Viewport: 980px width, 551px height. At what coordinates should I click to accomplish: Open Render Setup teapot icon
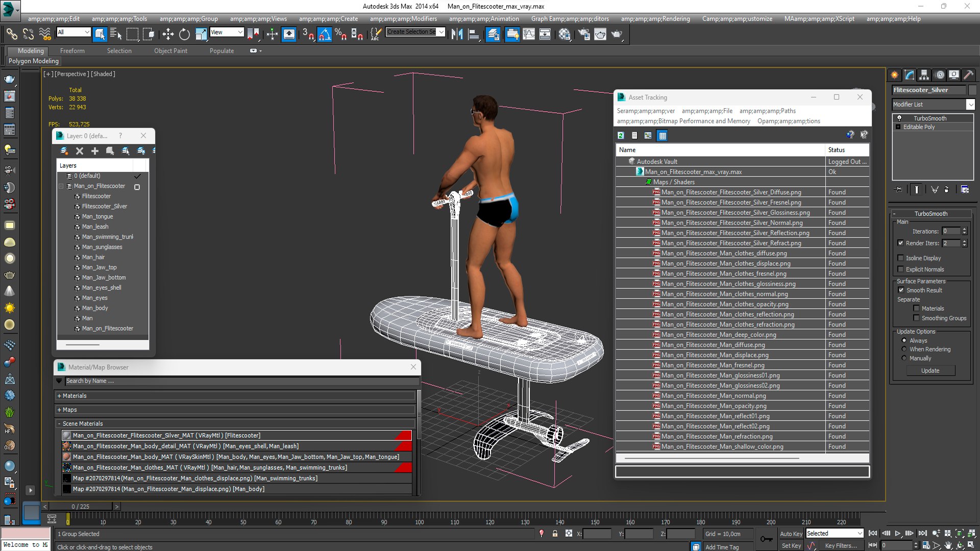tap(583, 34)
